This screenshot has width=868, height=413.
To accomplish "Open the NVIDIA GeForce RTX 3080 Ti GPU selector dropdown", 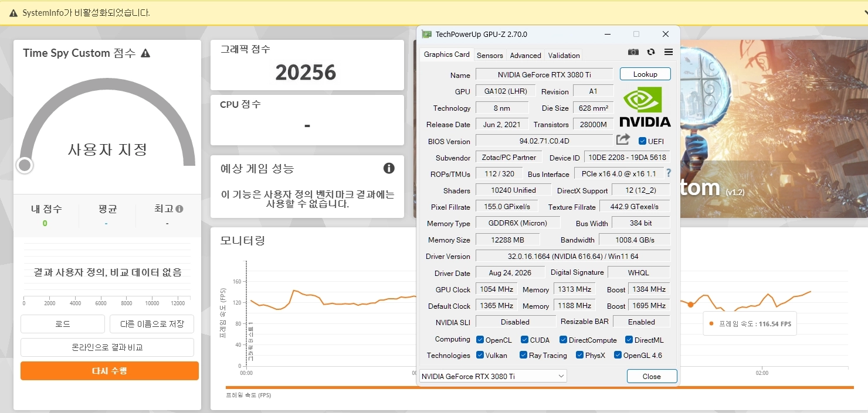I will pyautogui.click(x=493, y=376).
